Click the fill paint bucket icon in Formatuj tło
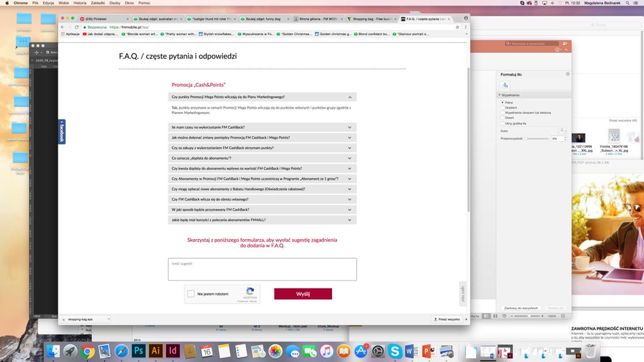Viewport: 644px width, 362px height. 505,85
